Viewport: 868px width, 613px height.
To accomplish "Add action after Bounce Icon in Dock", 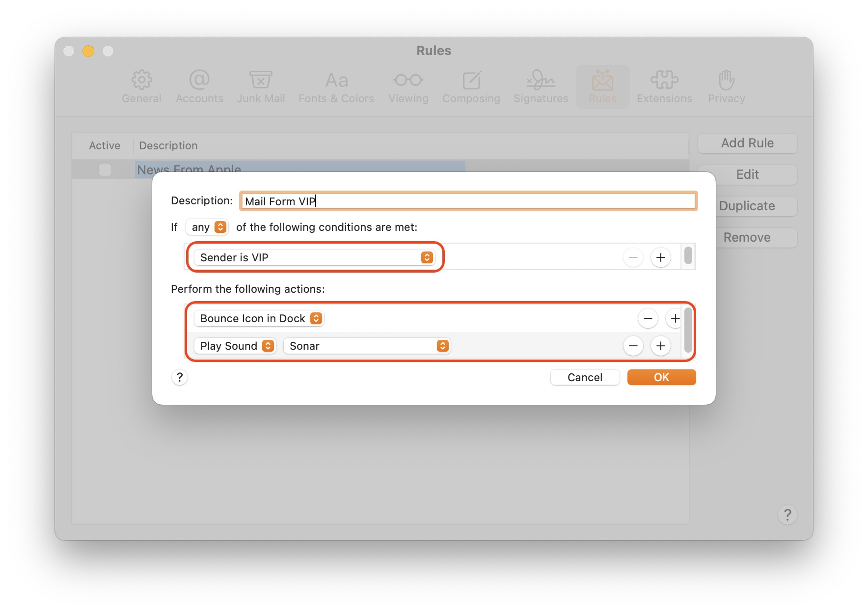I will point(675,318).
